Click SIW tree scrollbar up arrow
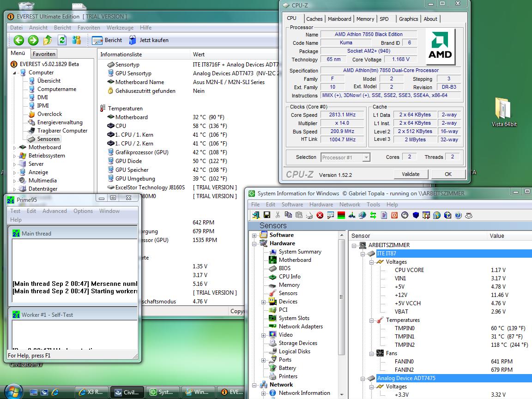The height and width of the screenshot is (399, 532). (x=341, y=235)
